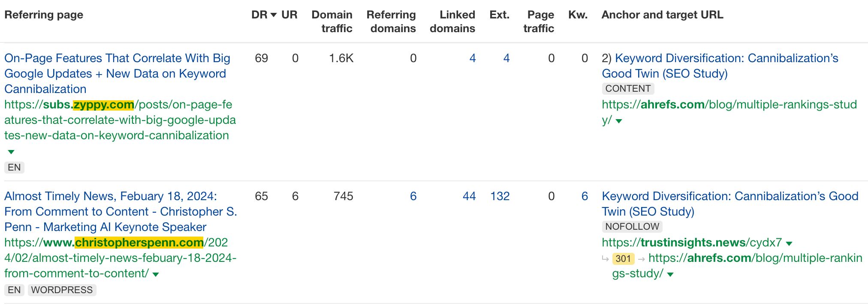The height and width of the screenshot is (306, 868).
Task: Click the 301 redirect badge
Action: [623, 258]
